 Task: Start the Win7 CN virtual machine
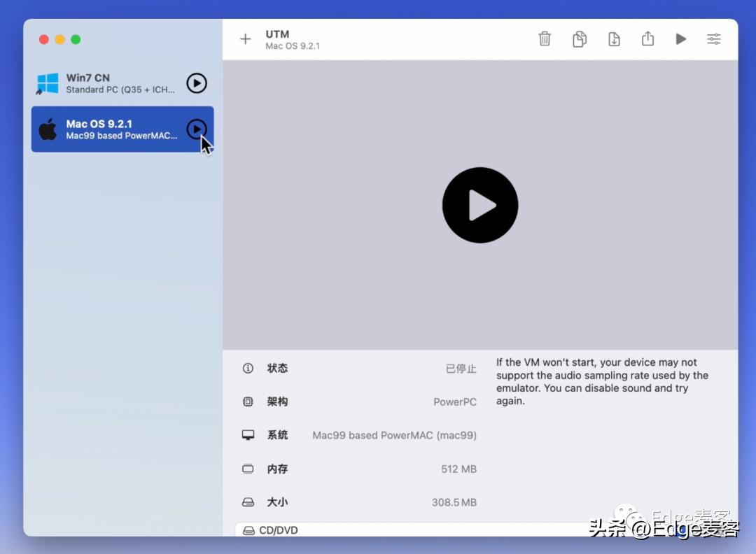pos(197,83)
